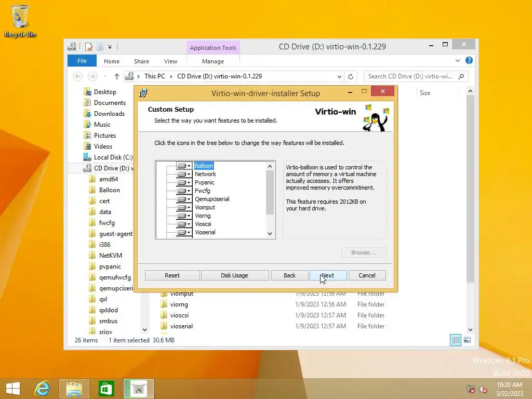The width and height of the screenshot is (532, 399).
Task: Open the File menu in Explorer
Action: pos(82,61)
